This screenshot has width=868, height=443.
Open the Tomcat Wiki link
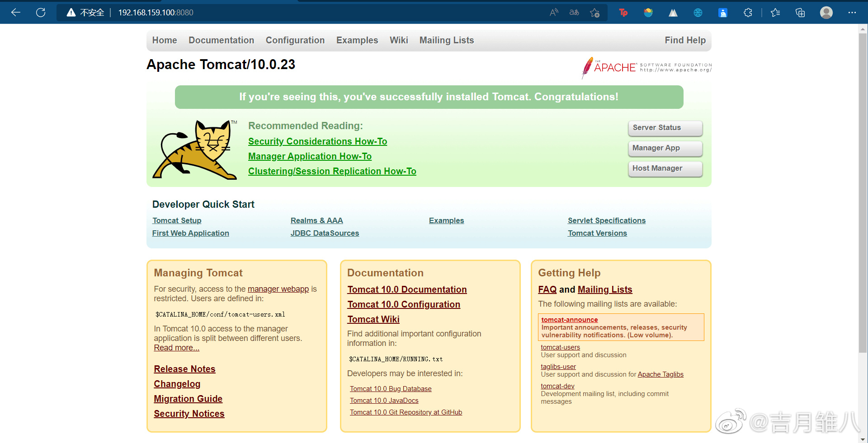pos(373,319)
